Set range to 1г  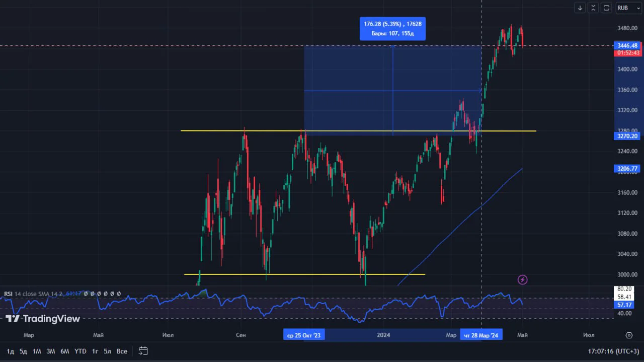pos(95,351)
